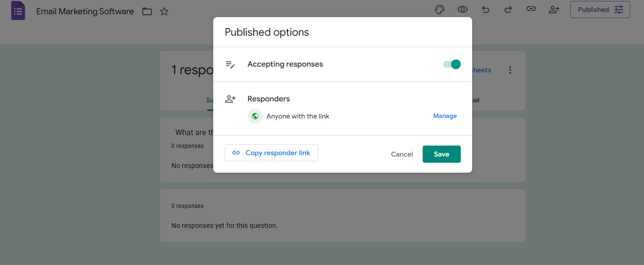Click the move to folder icon
644x265 pixels.
(x=147, y=11)
